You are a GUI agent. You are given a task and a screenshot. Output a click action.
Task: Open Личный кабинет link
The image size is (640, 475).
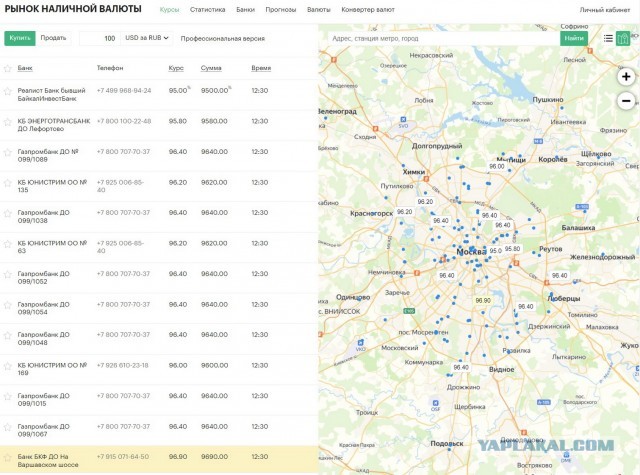coord(605,10)
